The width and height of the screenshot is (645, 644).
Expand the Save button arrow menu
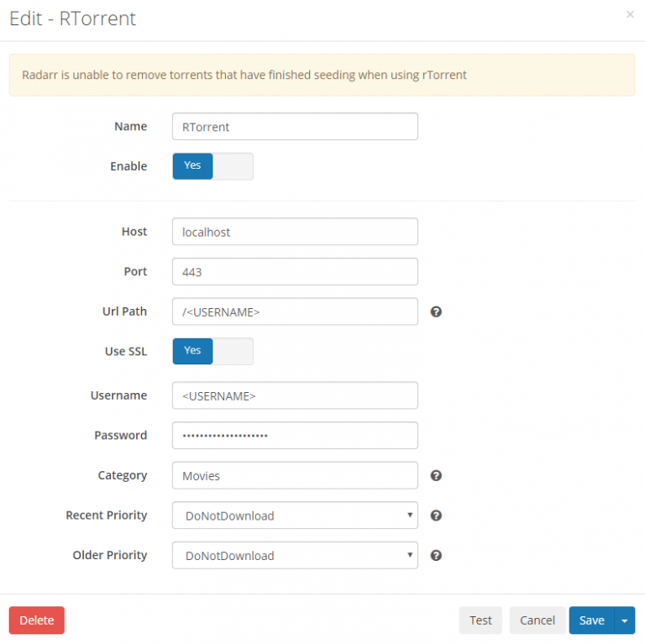(625, 620)
